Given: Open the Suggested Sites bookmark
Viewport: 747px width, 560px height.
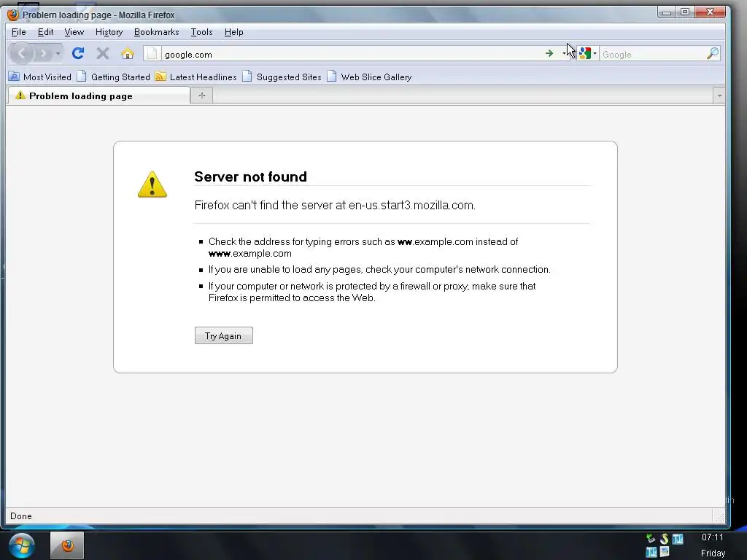Looking at the screenshot, I should click(x=282, y=77).
